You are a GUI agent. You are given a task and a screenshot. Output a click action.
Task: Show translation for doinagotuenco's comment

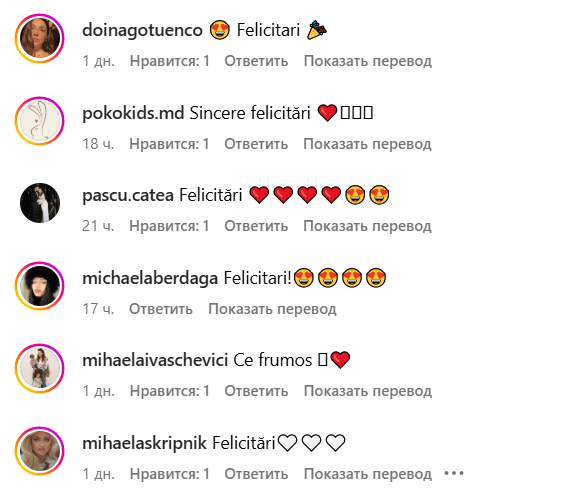pos(368,61)
